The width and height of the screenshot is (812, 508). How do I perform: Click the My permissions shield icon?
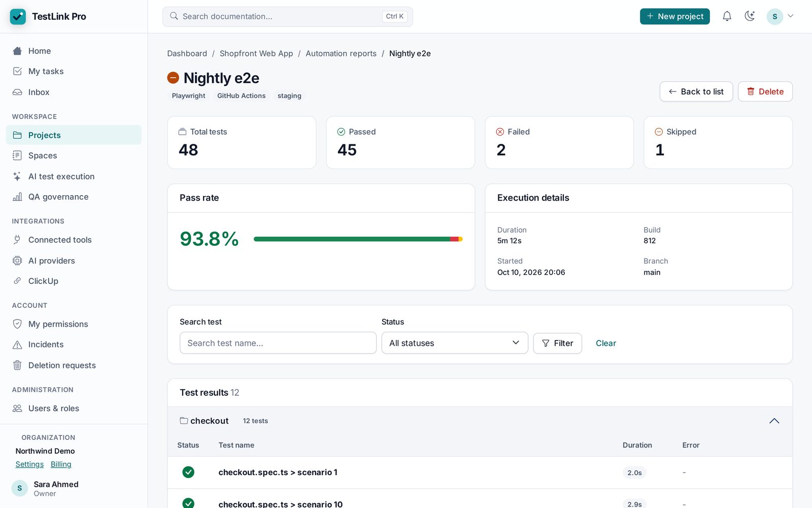[x=17, y=324]
